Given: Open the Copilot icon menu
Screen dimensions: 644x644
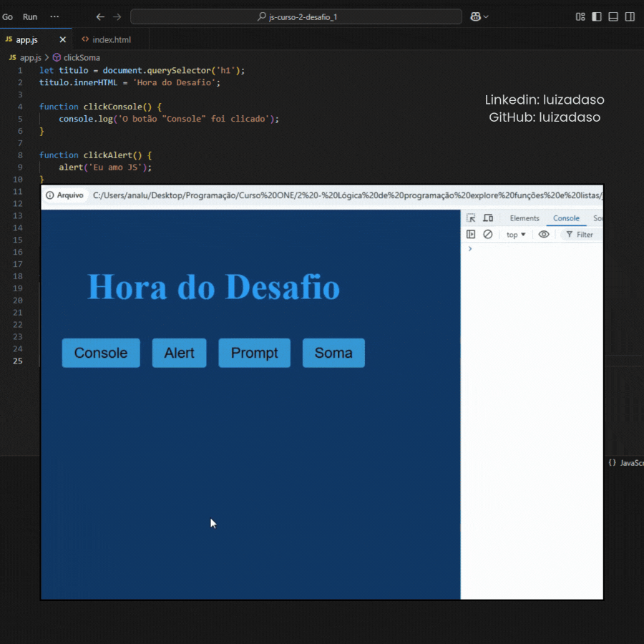Looking at the screenshot, I should click(x=475, y=17).
